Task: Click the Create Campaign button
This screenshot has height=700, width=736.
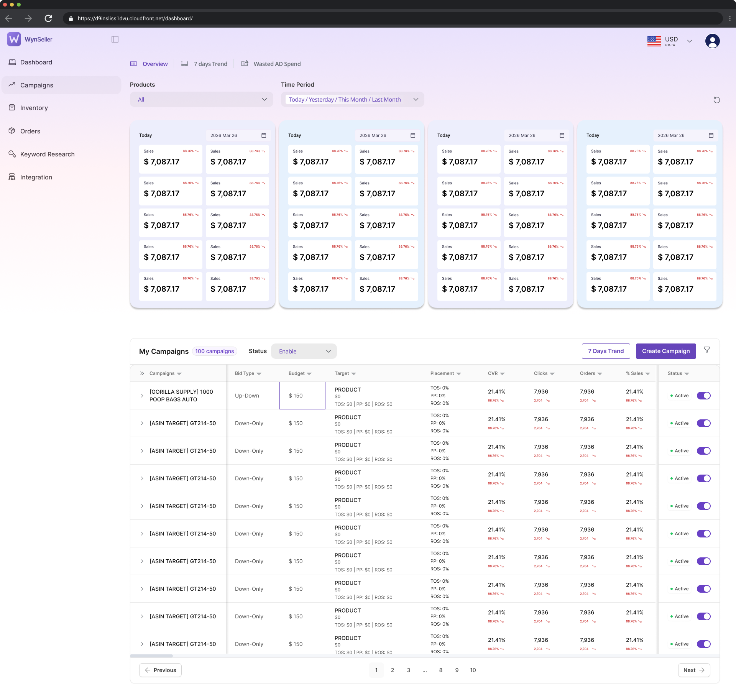Action: click(666, 351)
